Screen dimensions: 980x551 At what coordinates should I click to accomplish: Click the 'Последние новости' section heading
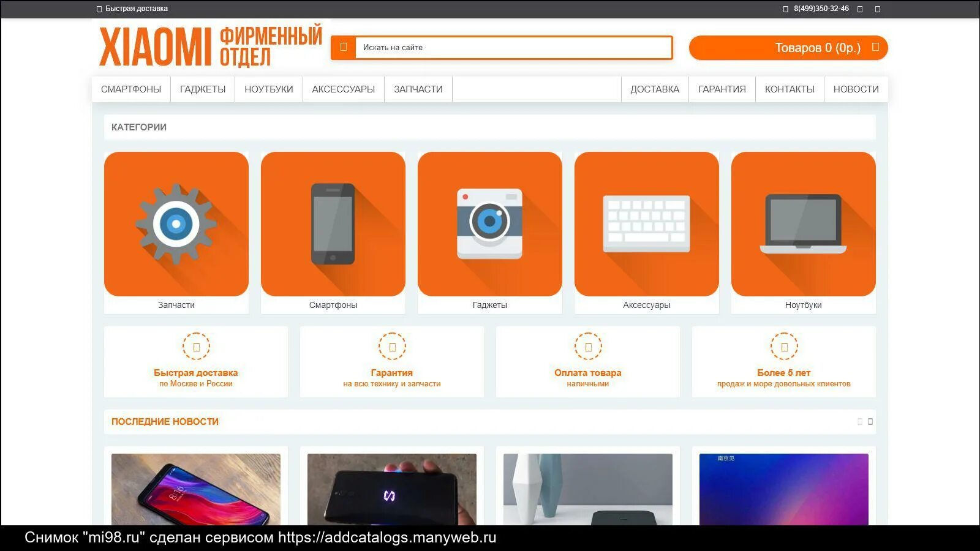(x=165, y=422)
